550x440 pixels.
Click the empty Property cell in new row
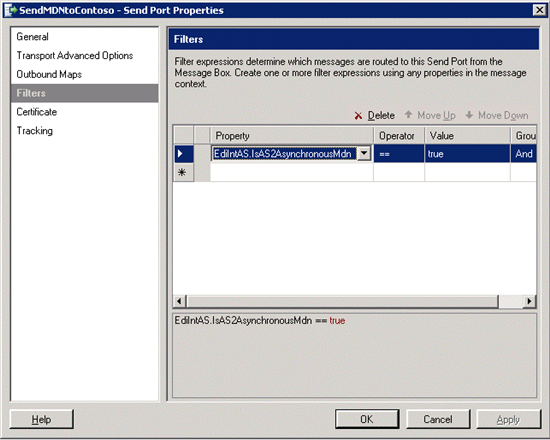(x=291, y=172)
